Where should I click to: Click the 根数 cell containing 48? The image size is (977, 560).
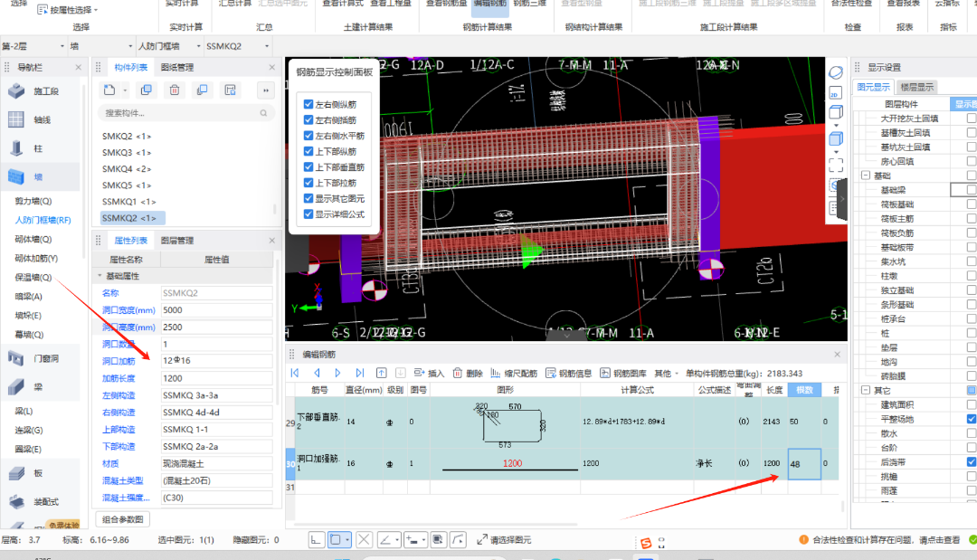[x=804, y=463]
